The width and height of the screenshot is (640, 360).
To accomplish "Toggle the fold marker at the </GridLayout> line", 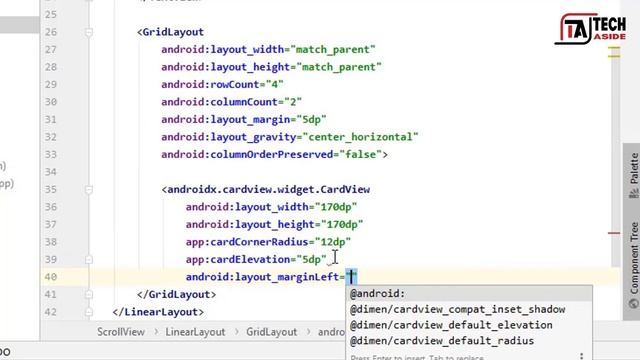I will pos(89,294).
